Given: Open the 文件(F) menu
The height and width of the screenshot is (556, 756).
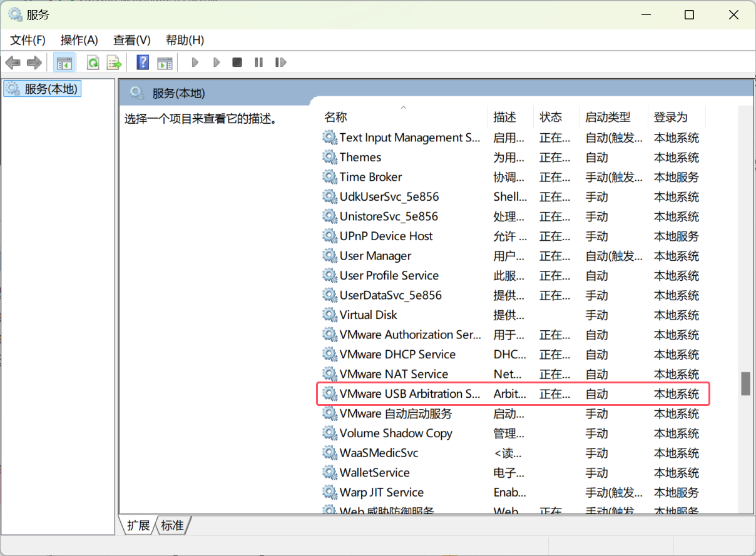Looking at the screenshot, I should coord(28,40).
